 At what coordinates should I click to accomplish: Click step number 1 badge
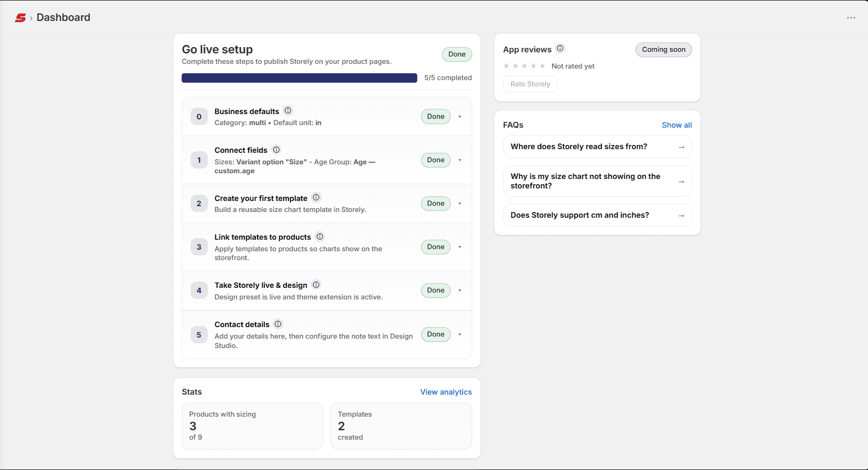[x=199, y=160]
